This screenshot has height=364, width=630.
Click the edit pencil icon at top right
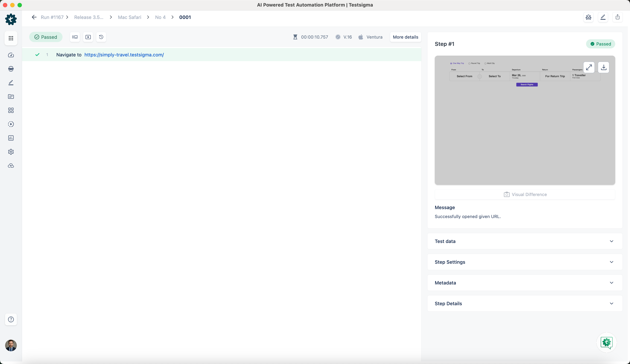603,17
